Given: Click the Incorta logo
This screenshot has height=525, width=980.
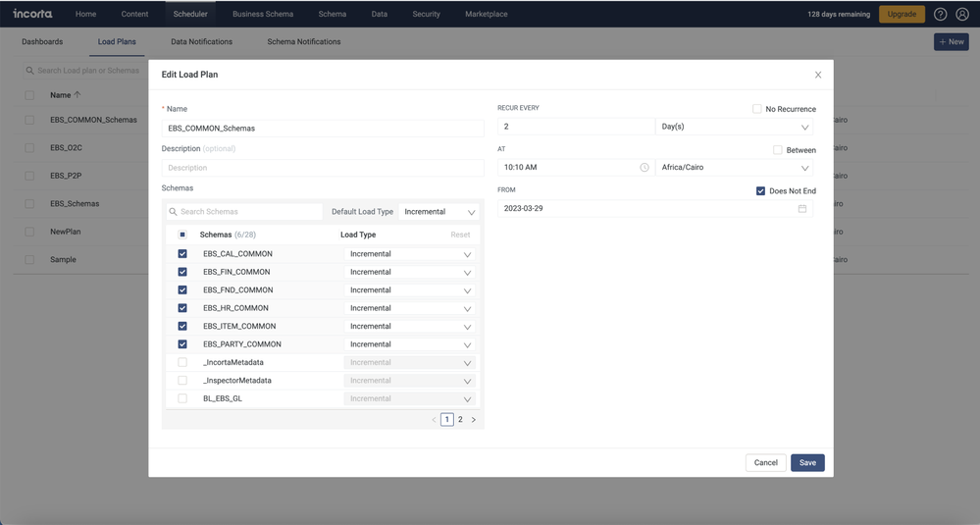Looking at the screenshot, I should click(32, 14).
